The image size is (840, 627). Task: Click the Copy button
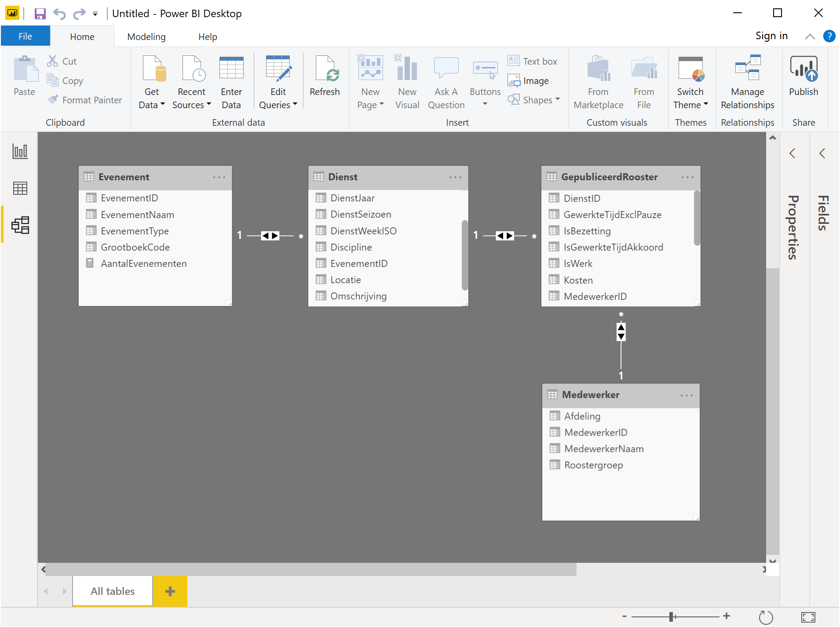(x=65, y=80)
